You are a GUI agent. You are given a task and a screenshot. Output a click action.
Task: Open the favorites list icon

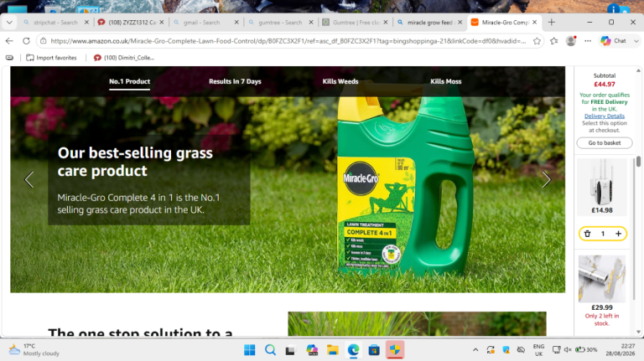[554, 41]
